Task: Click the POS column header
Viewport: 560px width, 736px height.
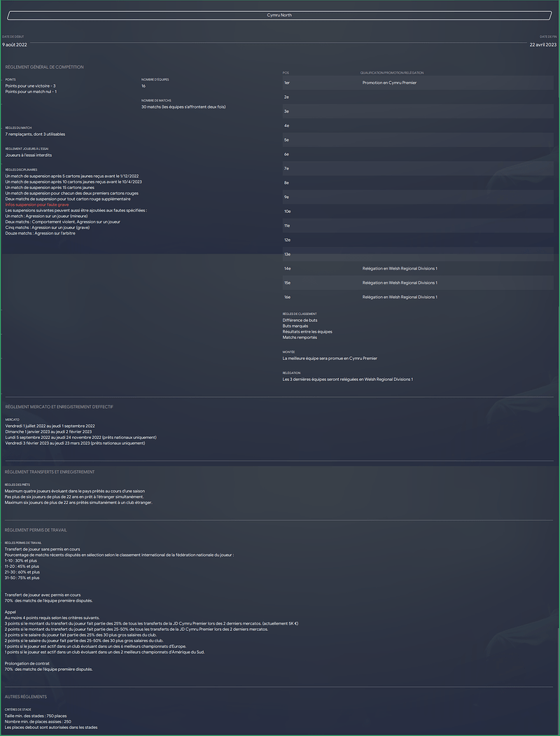Action: (x=286, y=73)
